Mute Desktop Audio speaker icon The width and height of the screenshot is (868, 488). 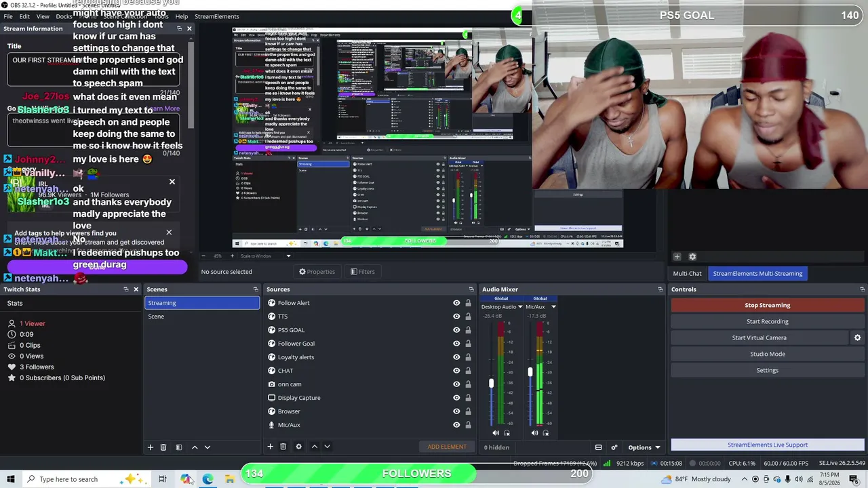click(496, 433)
